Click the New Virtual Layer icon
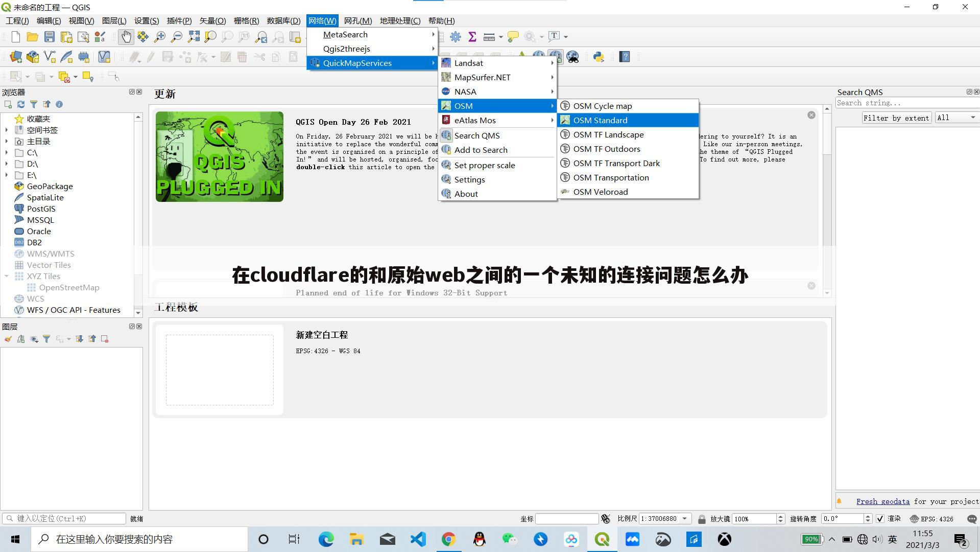Image resolution: width=980 pixels, height=552 pixels. pos(104,57)
